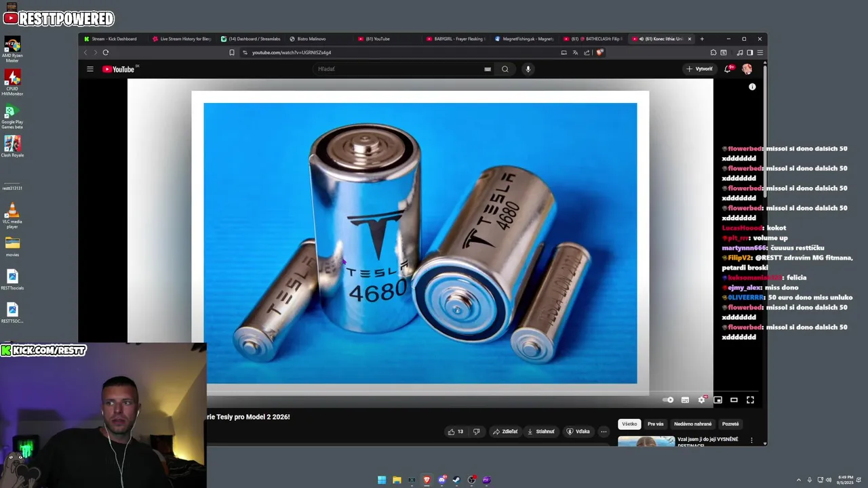
Task: Open Steam from taskbar
Action: (456, 480)
